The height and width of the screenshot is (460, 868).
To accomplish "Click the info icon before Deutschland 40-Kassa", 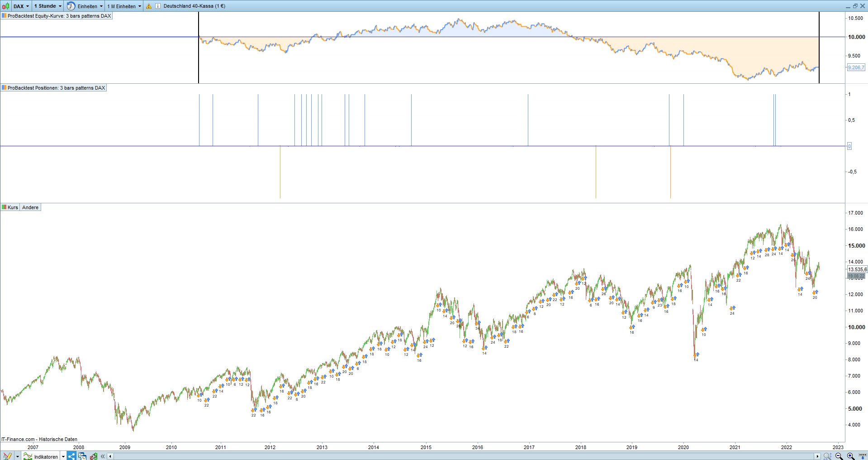I will [158, 6].
